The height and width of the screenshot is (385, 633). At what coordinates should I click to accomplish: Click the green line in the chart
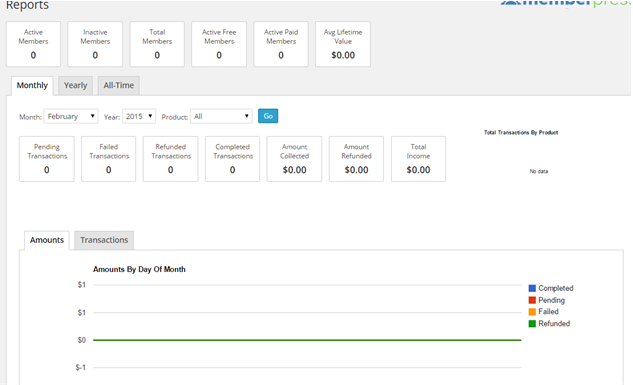[x=307, y=340]
